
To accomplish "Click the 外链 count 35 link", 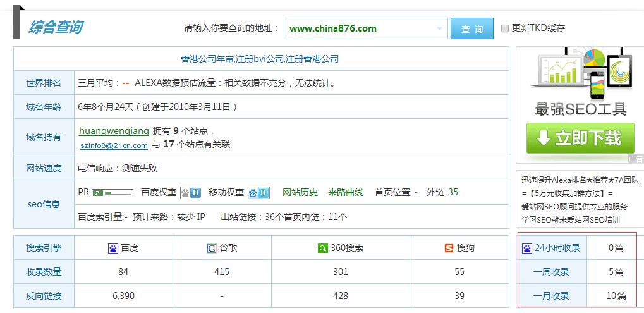I will [453, 192].
